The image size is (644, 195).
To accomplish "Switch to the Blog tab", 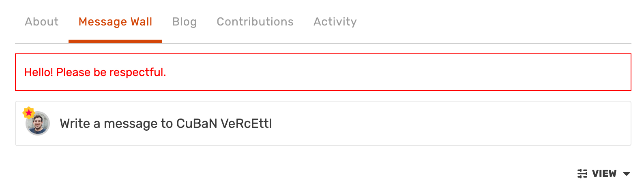I will [x=184, y=22].
